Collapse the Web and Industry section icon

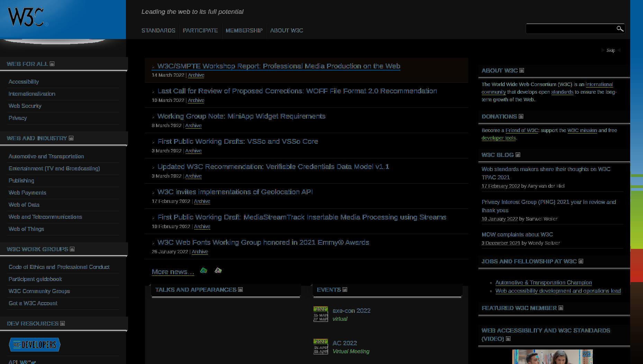coord(71,138)
